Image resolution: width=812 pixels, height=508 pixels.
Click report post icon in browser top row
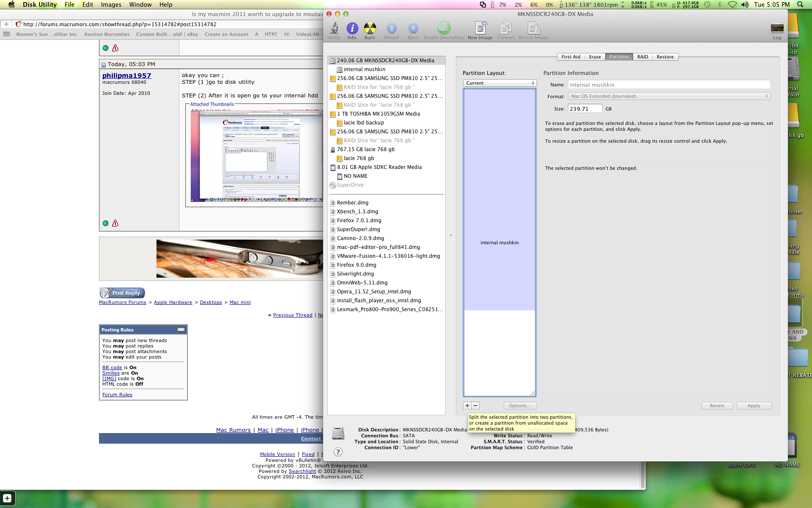115,48
